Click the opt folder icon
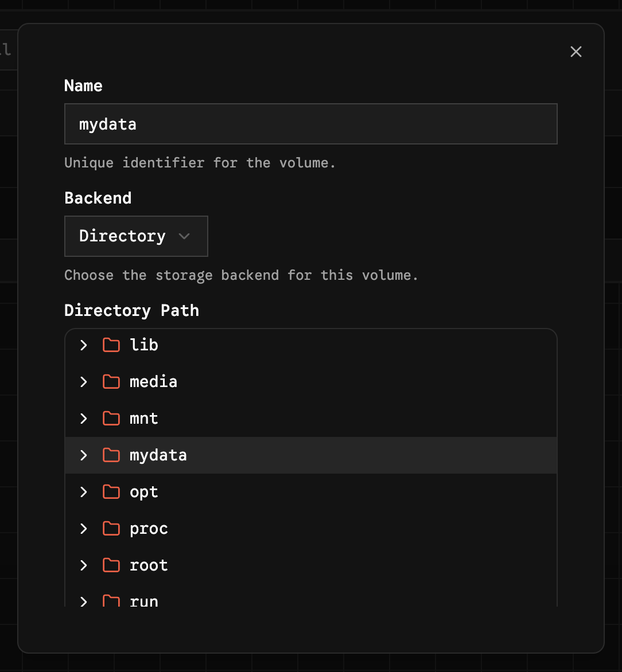The image size is (622, 672). pos(111,491)
